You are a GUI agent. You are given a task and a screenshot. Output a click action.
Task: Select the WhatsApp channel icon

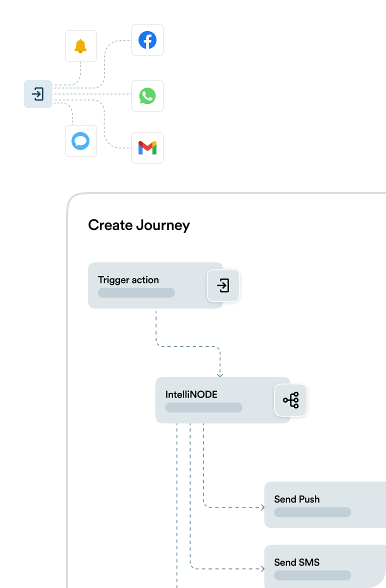147,96
